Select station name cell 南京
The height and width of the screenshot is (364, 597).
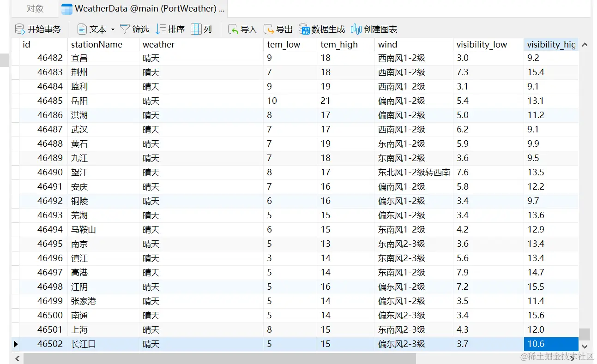[103, 244]
